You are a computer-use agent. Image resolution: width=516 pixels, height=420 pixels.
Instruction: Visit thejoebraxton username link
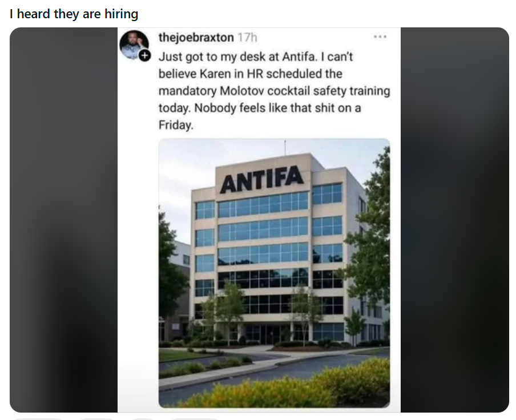pyautogui.click(x=196, y=38)
